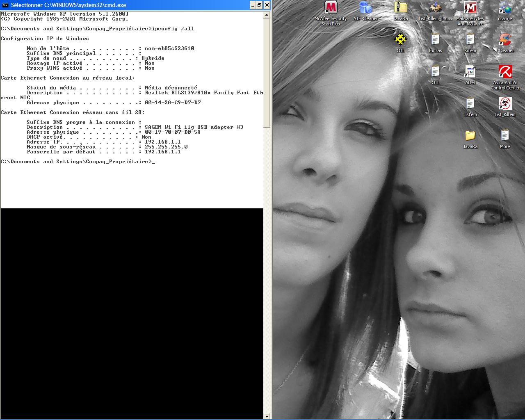This screenshot has width=525, height=420.
Task: Select the OTL text document icon
Action: [435, 72]
